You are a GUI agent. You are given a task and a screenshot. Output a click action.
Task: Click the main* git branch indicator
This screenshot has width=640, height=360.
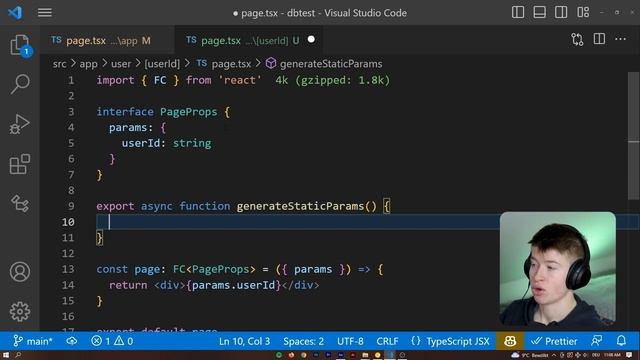pos(33,341)
